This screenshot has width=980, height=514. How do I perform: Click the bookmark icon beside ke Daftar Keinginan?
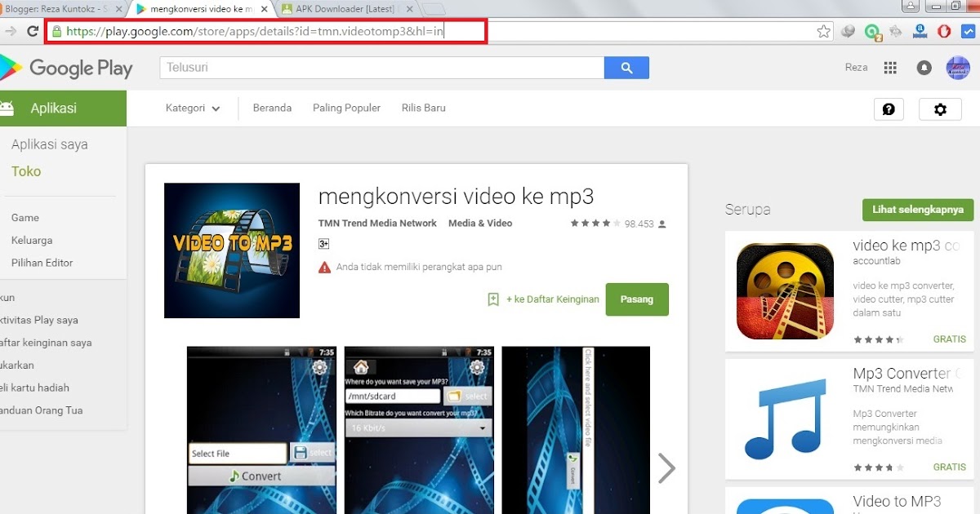493,299
